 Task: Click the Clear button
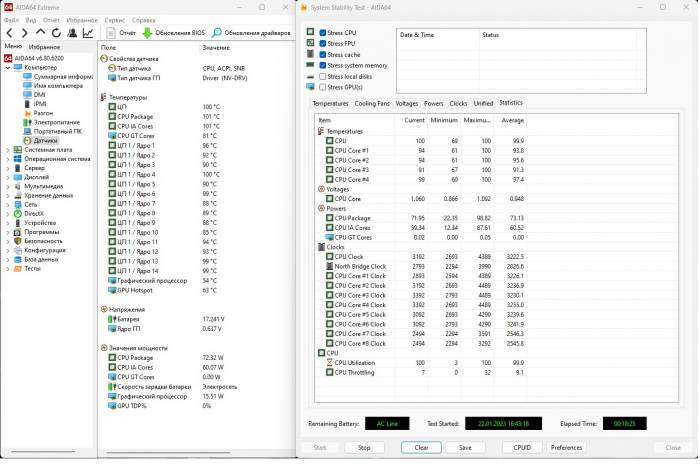tap(421, 448)
